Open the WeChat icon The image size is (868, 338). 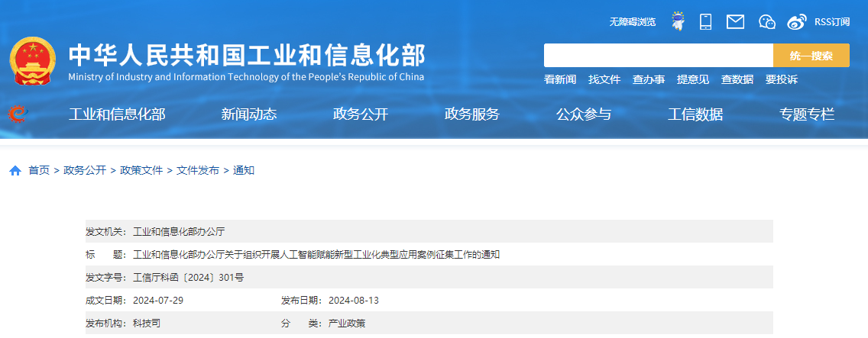[x=767, y=21]
